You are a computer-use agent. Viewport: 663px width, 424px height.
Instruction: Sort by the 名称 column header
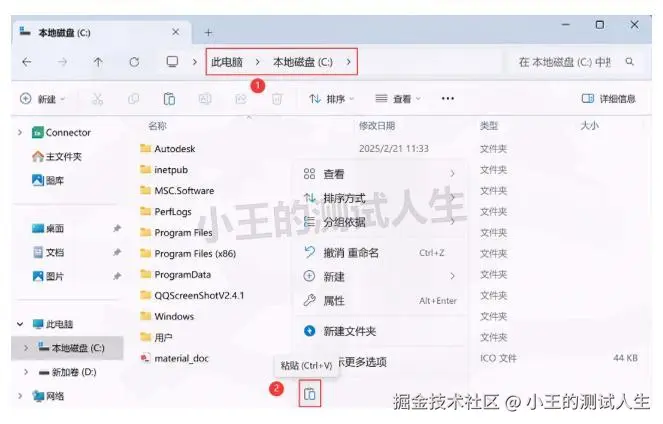[x=157, y=126]
